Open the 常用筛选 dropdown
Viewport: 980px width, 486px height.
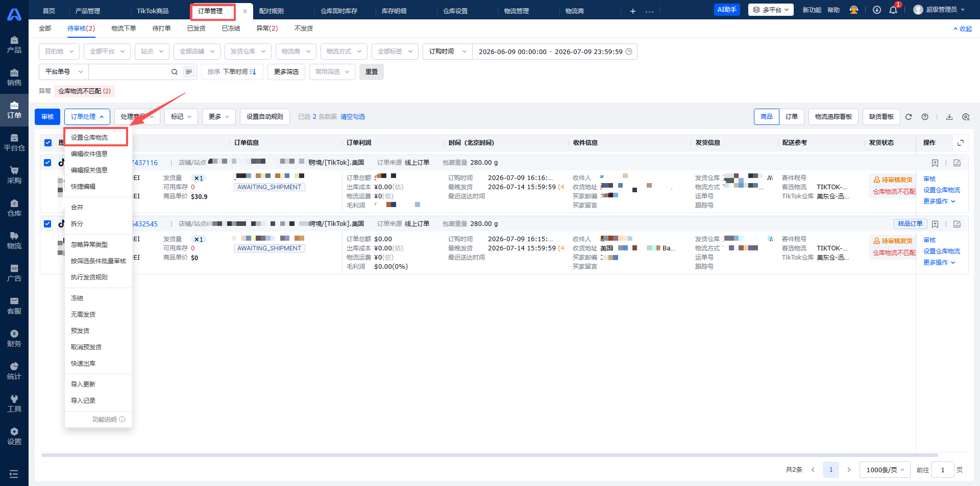click(x=332, y=72)
